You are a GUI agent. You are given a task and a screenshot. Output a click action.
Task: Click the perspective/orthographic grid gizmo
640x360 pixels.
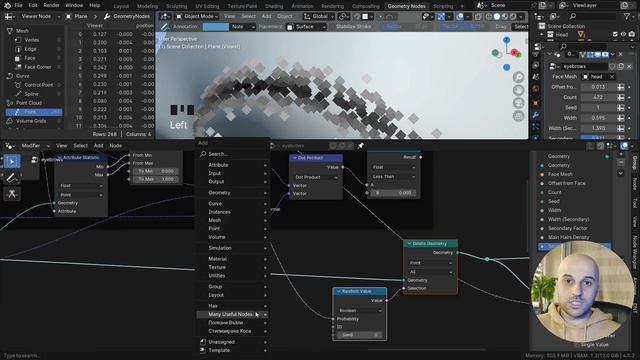[x=518, y=116]
